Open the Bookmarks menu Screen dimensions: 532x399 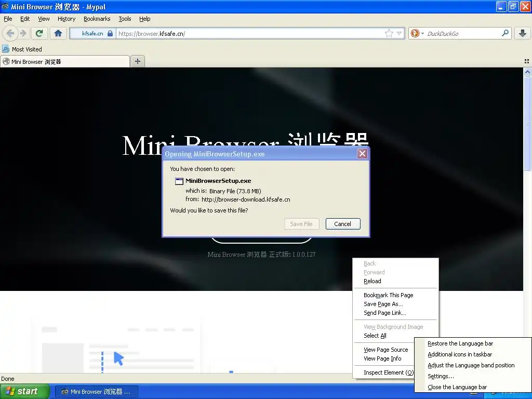[x=97, y=19]
